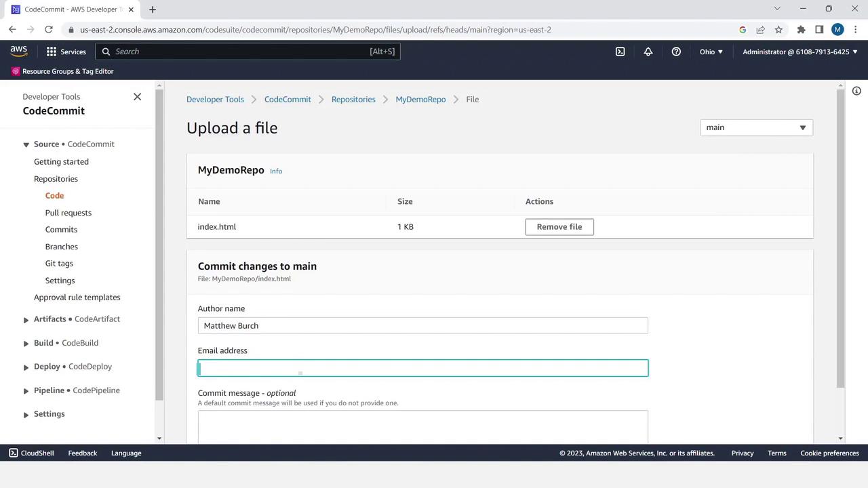Reload the page in the browser

[x=49, y=30]
